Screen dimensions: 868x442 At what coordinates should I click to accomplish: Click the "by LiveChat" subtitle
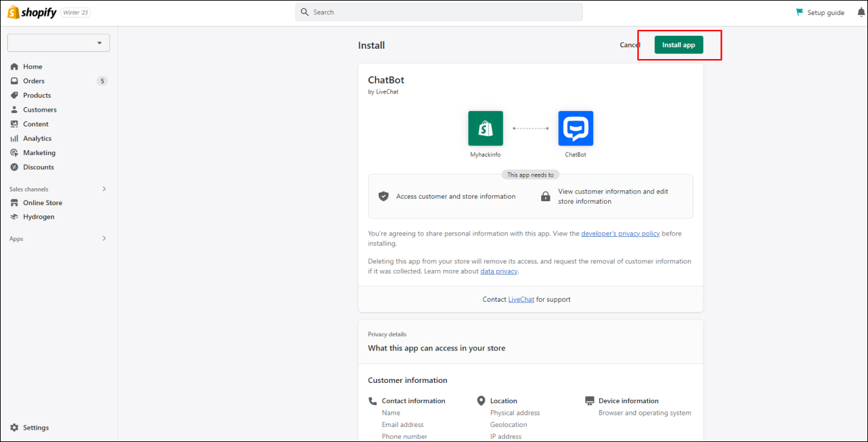383,92
